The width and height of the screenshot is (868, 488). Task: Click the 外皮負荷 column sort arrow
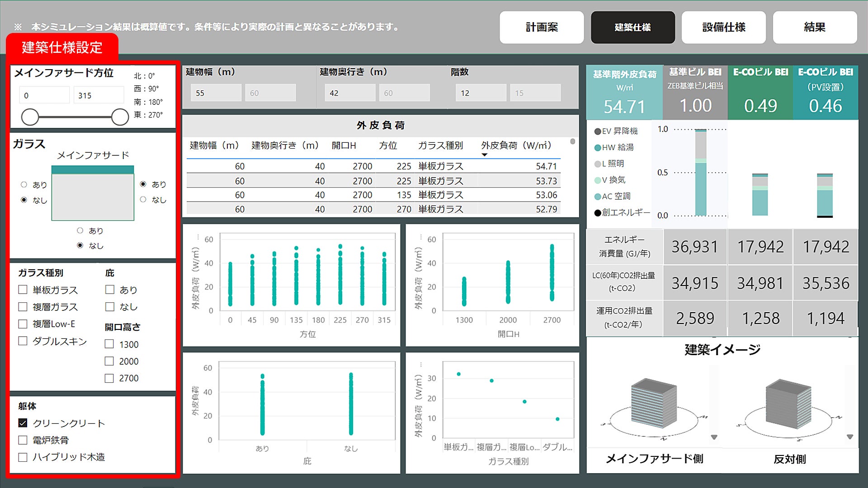[x=485, y=155]
